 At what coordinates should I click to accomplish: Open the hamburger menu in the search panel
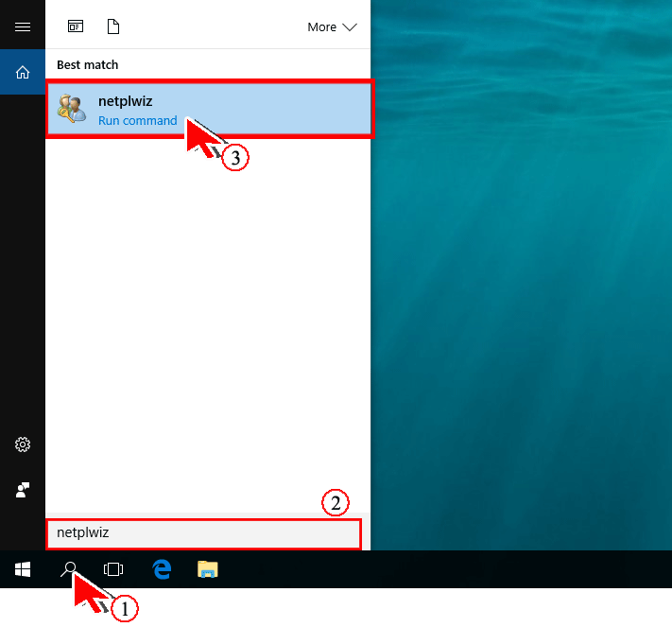(x=23, y=27)
